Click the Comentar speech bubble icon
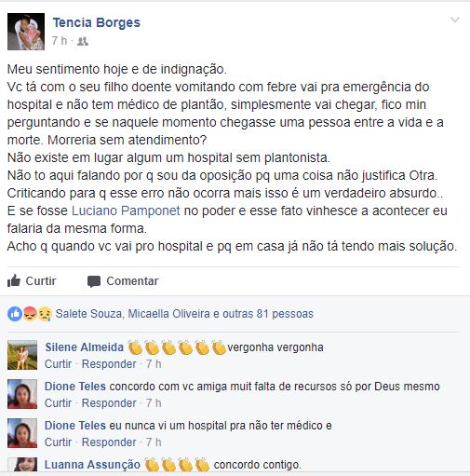470x476 pixels. [x=94, y=281]
